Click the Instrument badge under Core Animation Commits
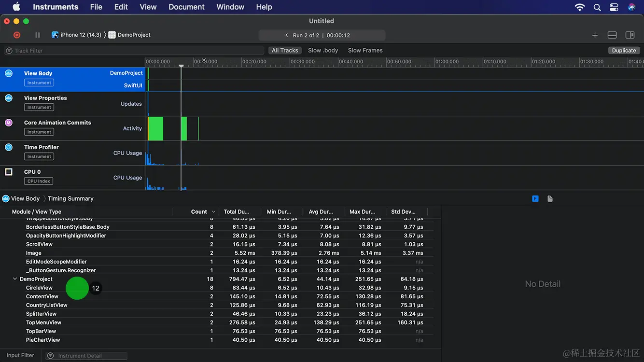 [x=39, y=132]
